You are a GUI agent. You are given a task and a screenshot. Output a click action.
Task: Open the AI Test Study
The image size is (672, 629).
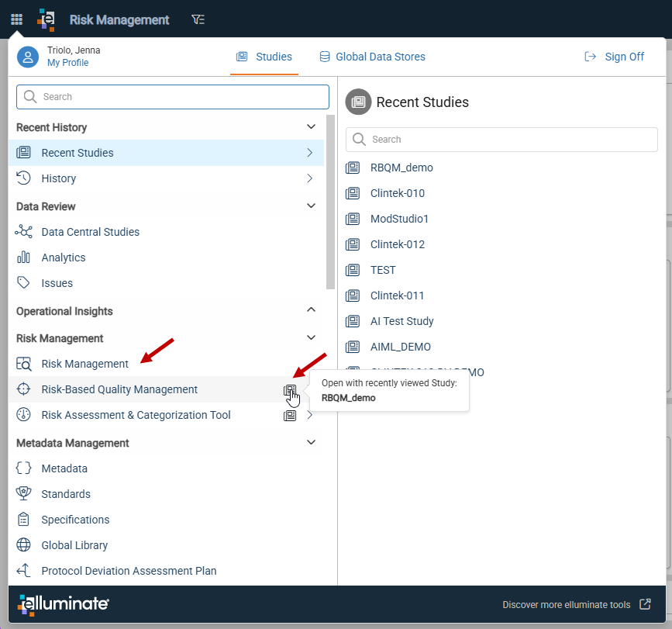click(402, 321)
